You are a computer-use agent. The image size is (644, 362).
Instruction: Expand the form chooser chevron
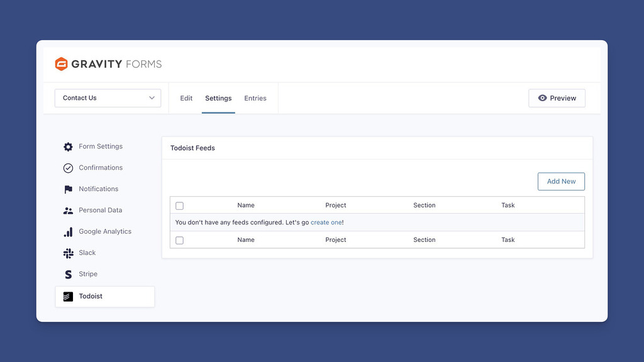pyautogui.click(x=152, y=98)
